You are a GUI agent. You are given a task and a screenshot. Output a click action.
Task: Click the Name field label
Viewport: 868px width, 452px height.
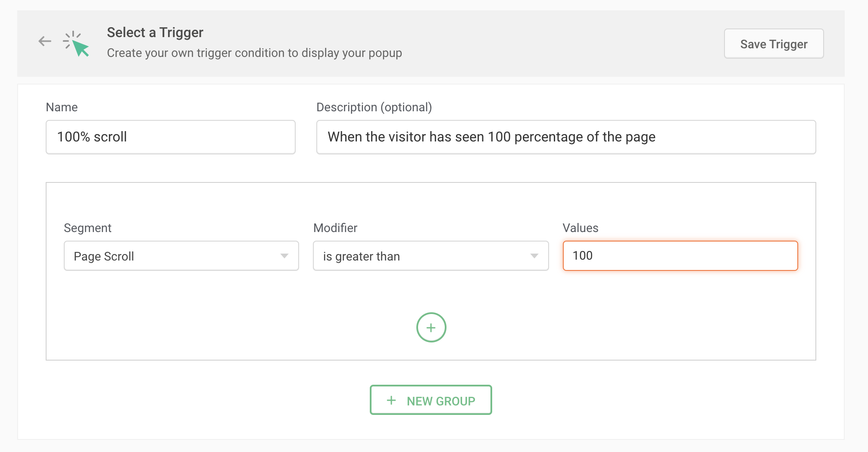[x=62, y=107]
